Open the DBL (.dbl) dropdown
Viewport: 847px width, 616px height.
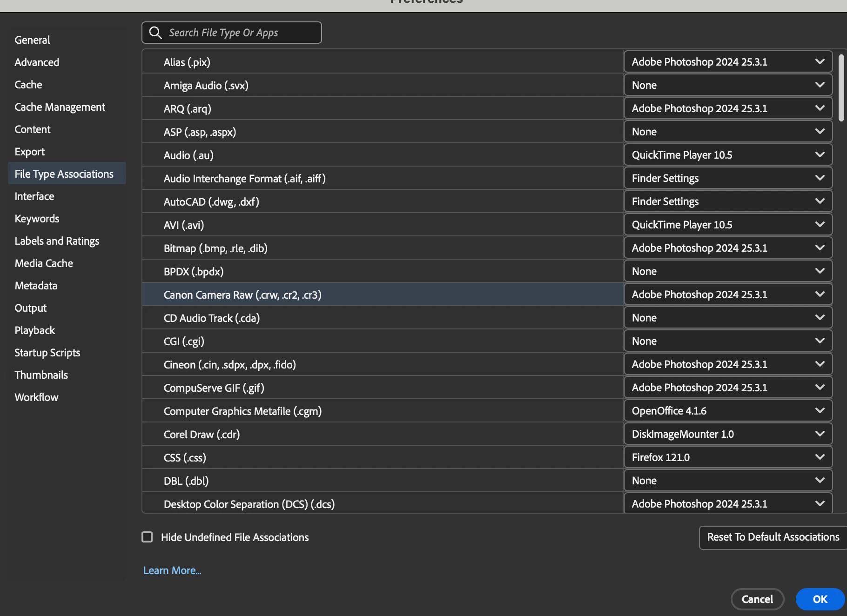728,481
